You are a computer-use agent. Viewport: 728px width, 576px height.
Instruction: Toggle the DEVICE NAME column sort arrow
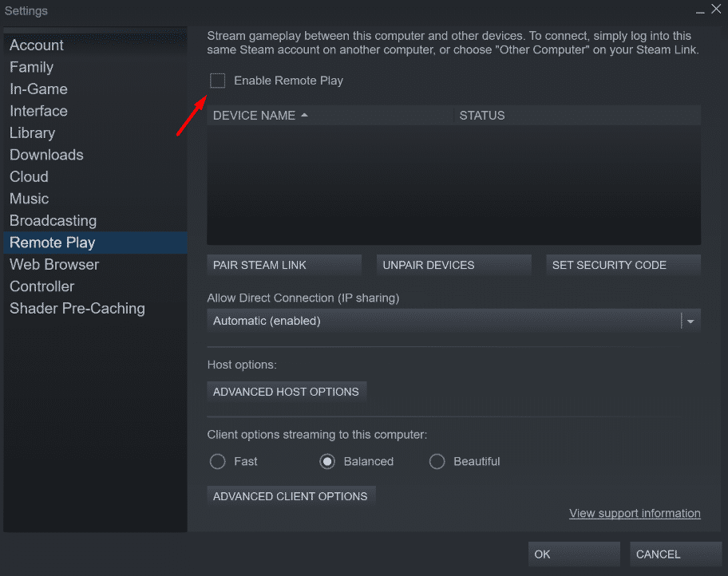pos(304,115)
